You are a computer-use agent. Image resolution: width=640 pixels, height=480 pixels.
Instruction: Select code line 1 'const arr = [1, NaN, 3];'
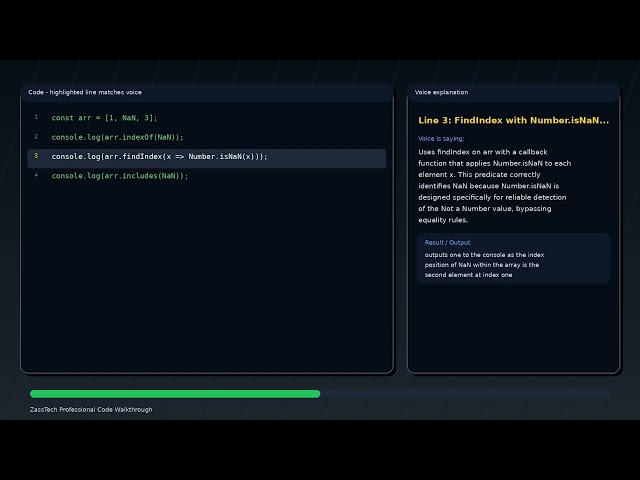(x=104, y=118)
